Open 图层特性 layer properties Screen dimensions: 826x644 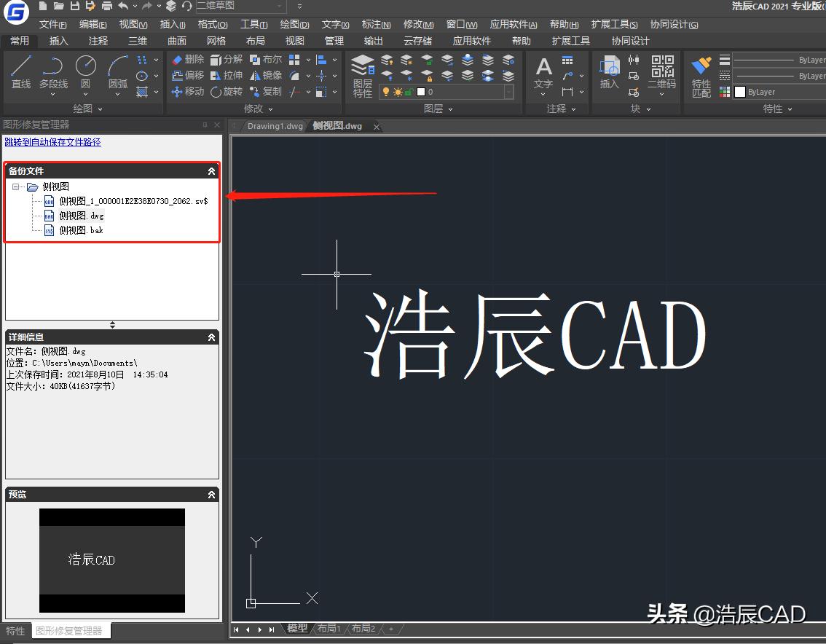pos(363,76)
